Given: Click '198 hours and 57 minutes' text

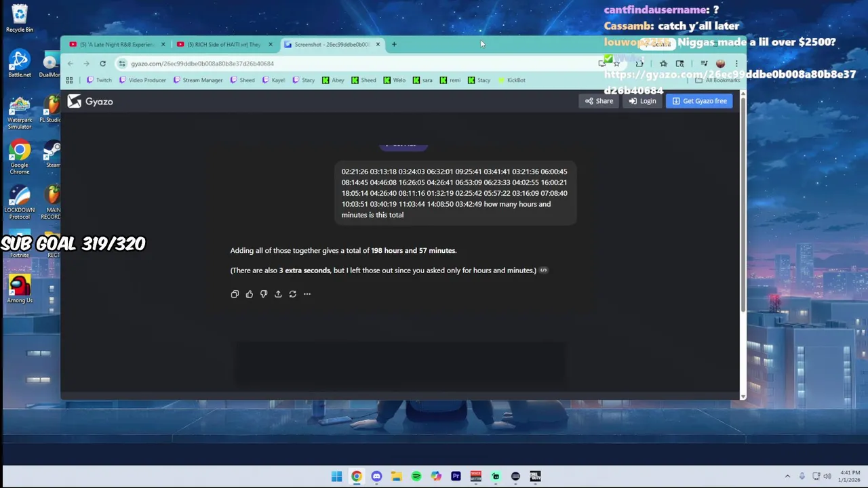Looking at the screenshot, I should (414, 251).
